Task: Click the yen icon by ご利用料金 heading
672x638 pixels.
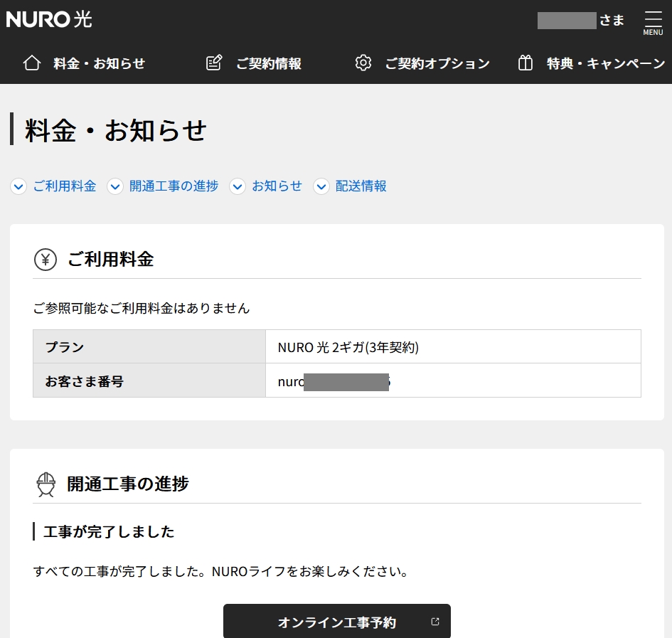Action: [x=46, y=260]
